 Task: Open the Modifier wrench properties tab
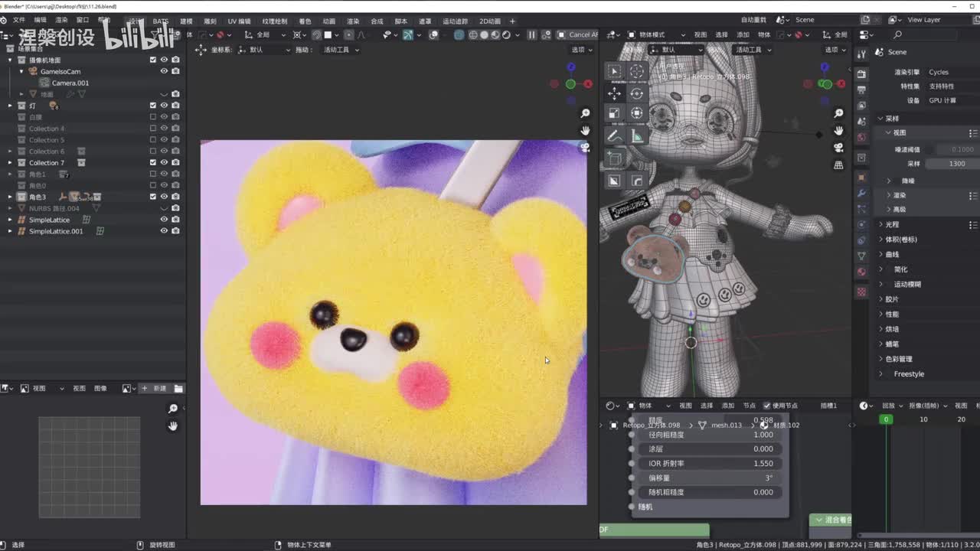click(861, 193)
